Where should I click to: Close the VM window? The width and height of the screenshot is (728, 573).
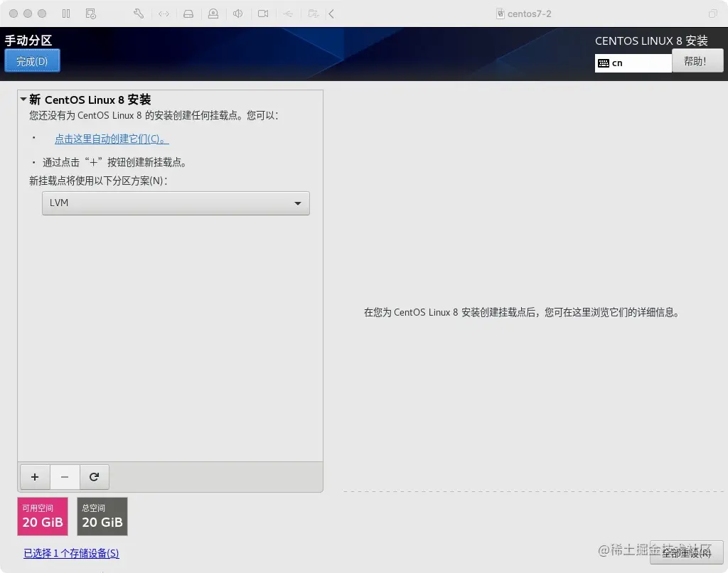(14, 14)
